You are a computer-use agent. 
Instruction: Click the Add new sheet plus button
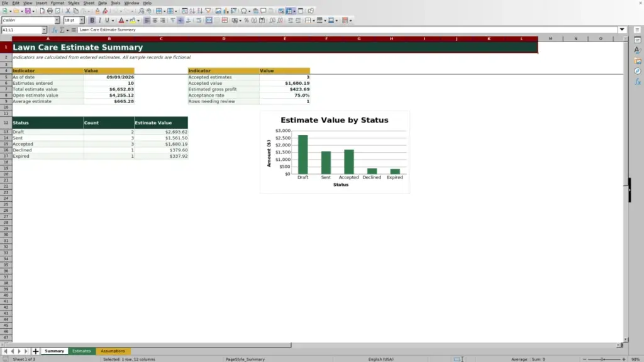[35, 351]
